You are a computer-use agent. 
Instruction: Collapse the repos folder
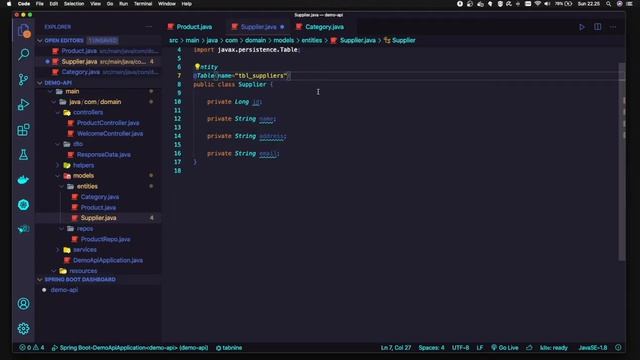click(x=62, y=229)
